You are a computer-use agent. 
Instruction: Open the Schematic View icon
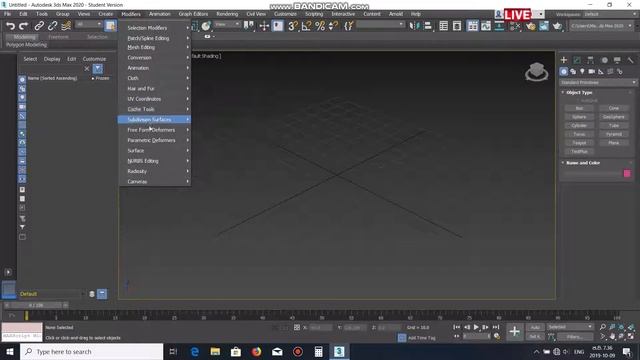click(x=499, y=26)
